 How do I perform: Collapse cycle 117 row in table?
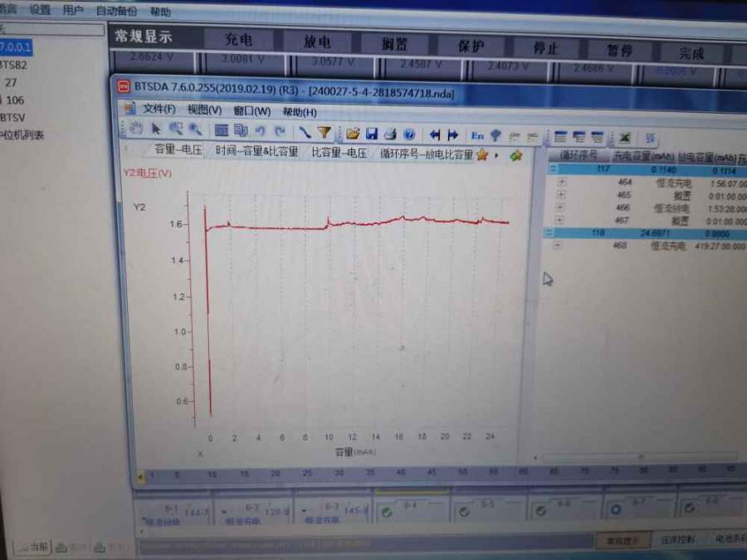554,169
